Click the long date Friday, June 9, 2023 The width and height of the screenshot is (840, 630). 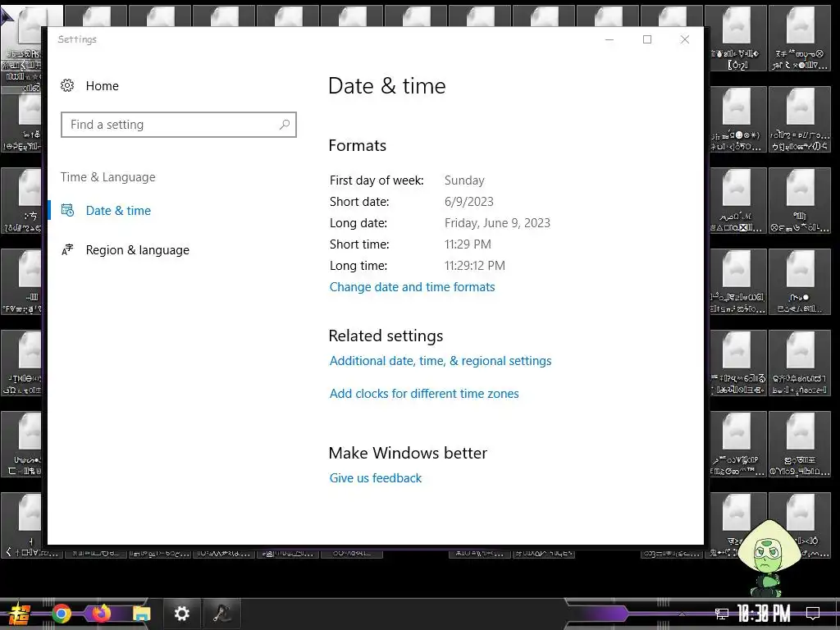tap(497, 223)
